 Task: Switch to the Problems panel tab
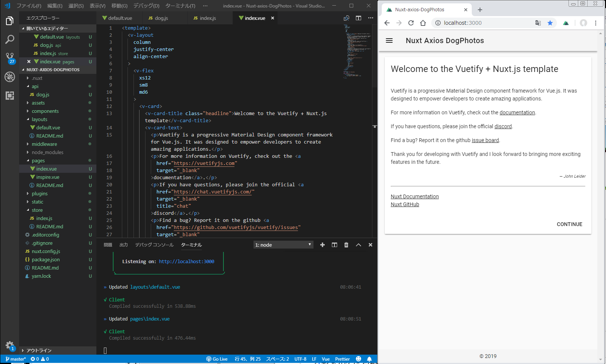(x=108, y=245)
